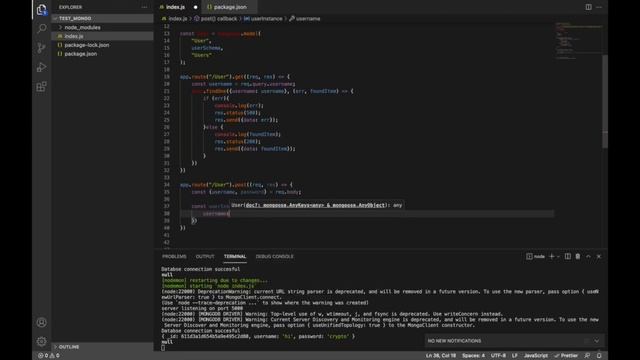
Task: Add a new terminal with plus icon
Action: [x=551, y=256]
